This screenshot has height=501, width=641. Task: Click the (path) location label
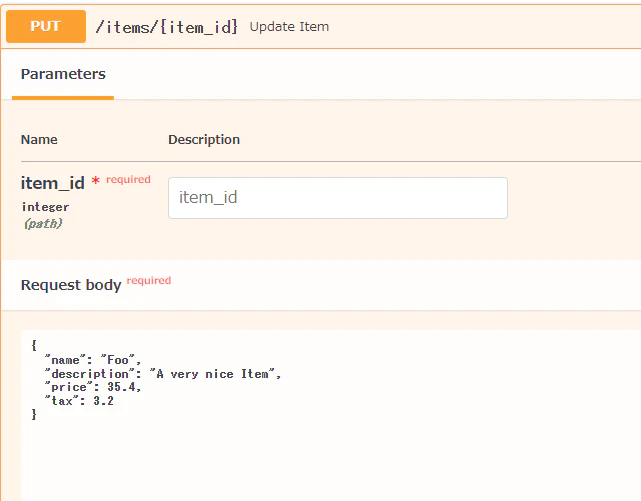tap(43, 224)
